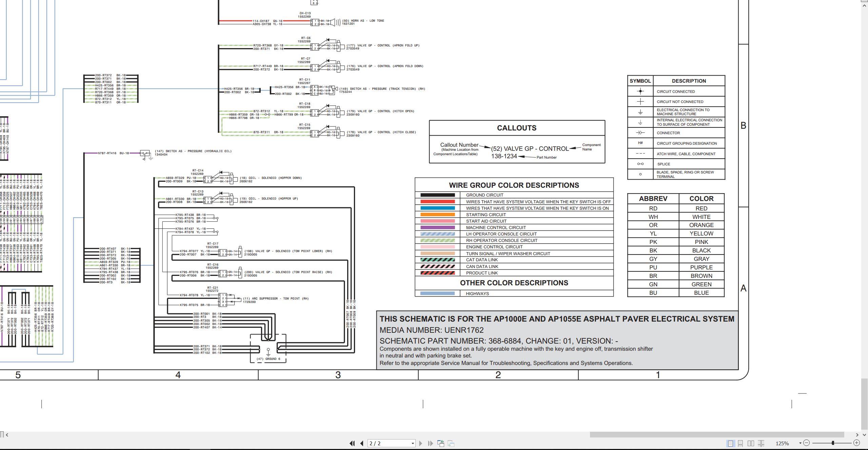The image size is (868, 450).
Task: Switch to continuous page layout
Action: [x=741, y=443]
